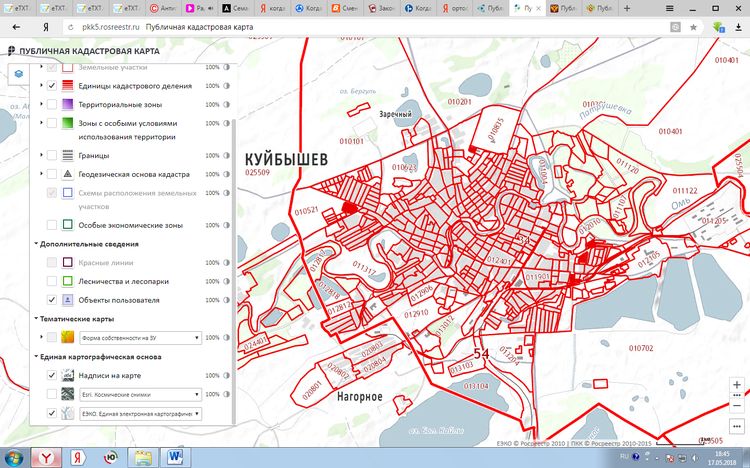This screenshot has height=468, width=750.
Task: Click the Надписи на карте layer icon
Action: [x=67, y=376]
